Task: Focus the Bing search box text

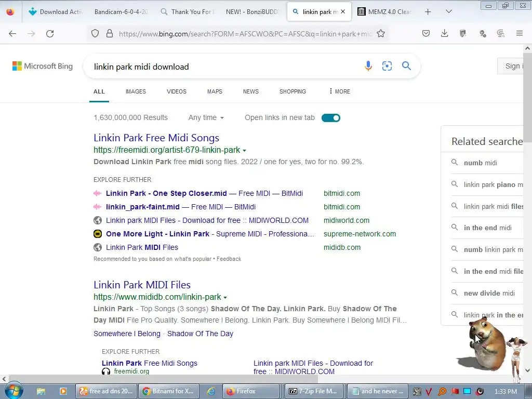Action: [141, 66]
